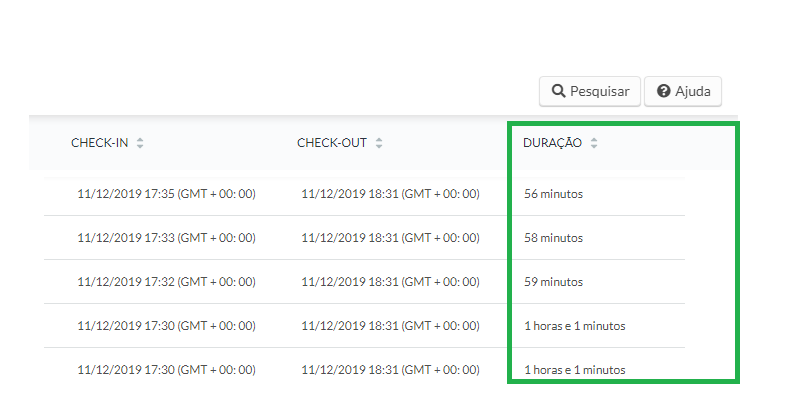Select check-out cell in the 17:33 row
Viewport: 805px width, 414px height.
coord(390,238)
